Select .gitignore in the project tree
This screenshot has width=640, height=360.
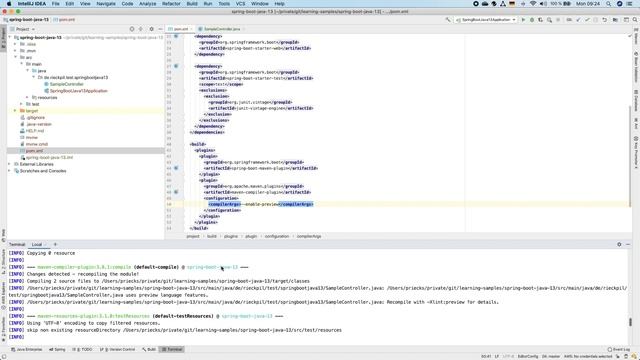click(35, 117)
